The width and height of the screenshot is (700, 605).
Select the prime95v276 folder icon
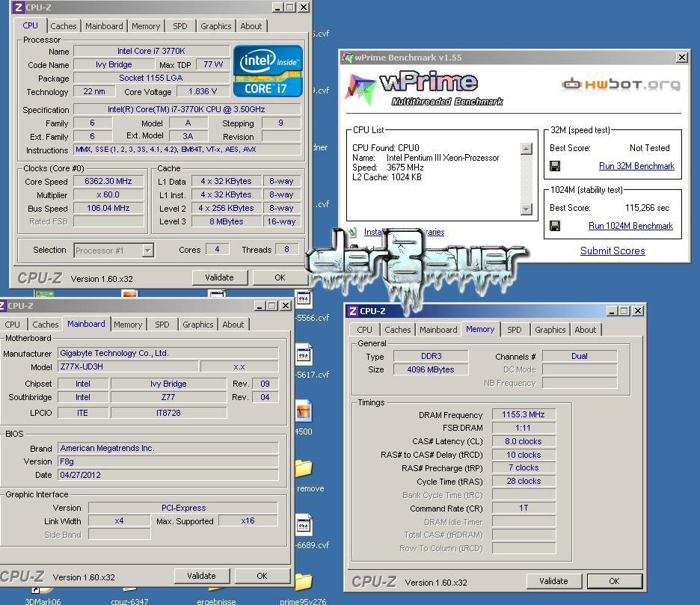(x=304, y=582)
